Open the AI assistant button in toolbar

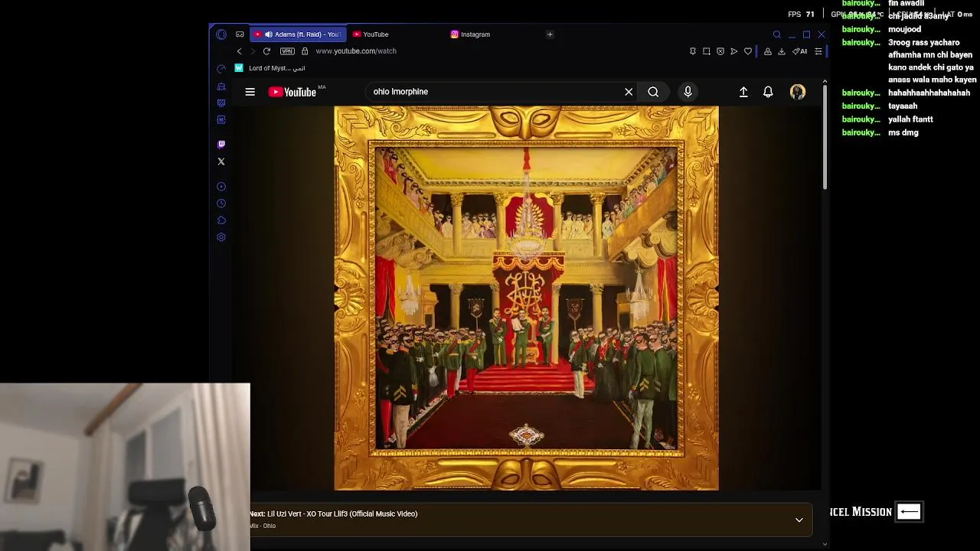point(800,51)
